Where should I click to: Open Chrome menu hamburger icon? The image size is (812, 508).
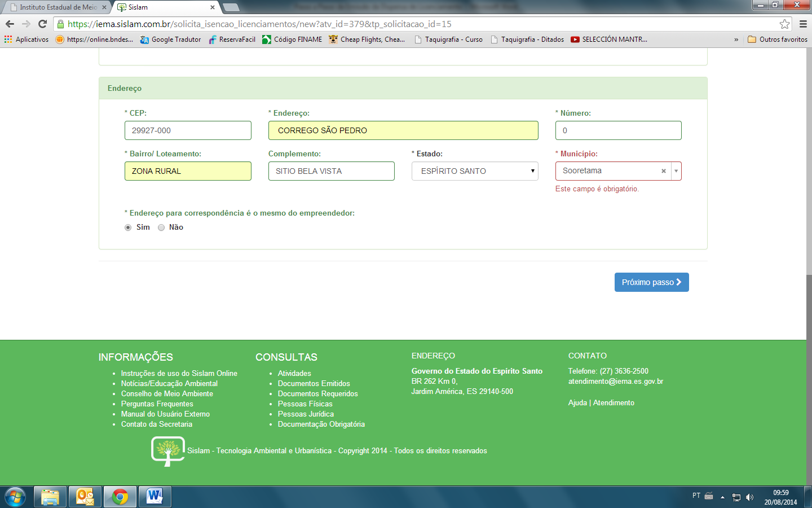(803, 24)
